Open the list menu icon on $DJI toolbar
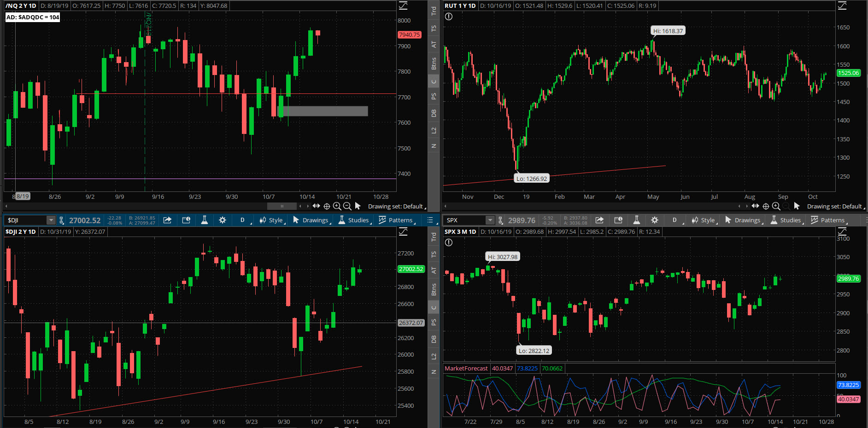 [x=430, y=220]
